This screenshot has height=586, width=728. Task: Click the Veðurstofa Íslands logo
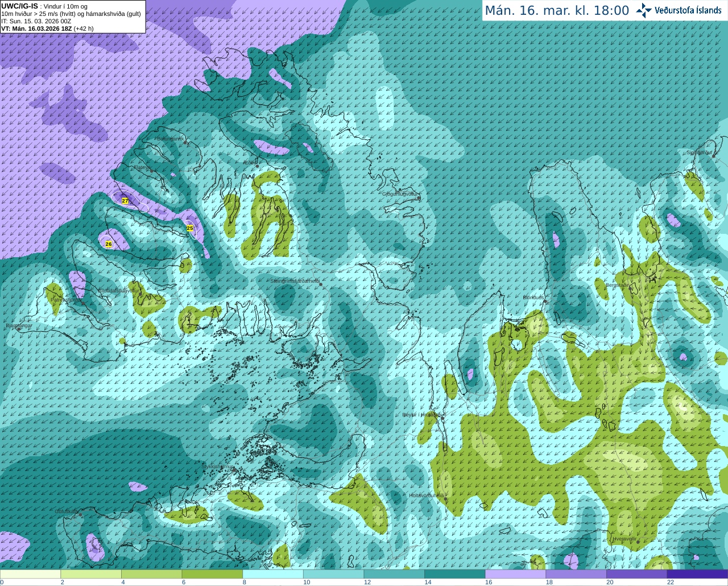679,10
